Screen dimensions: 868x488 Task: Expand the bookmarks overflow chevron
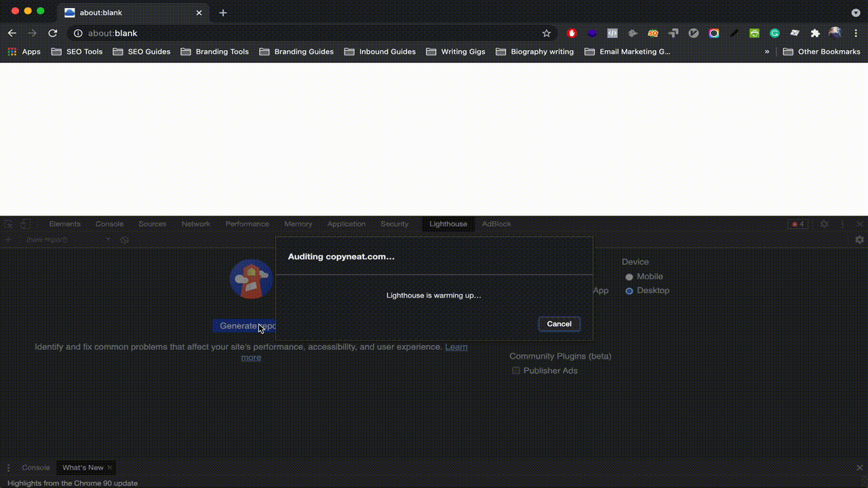click(x=767, y=52)
